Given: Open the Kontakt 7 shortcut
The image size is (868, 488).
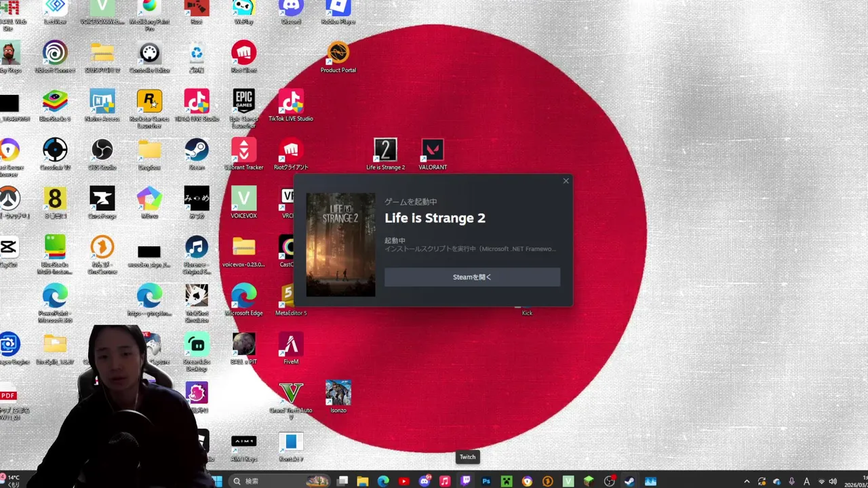Looking at the screenshot, I should 291,447.
